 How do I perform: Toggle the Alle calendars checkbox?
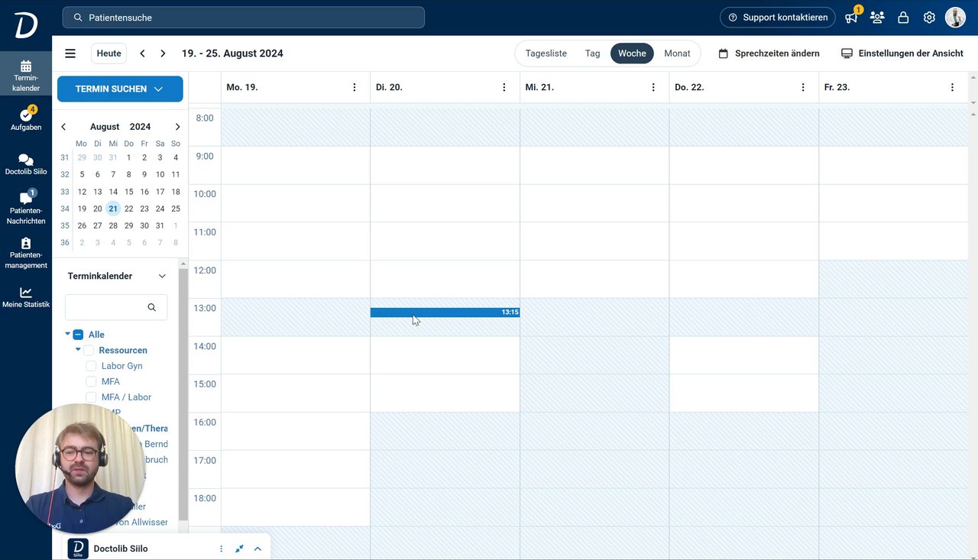pos(78,335)
